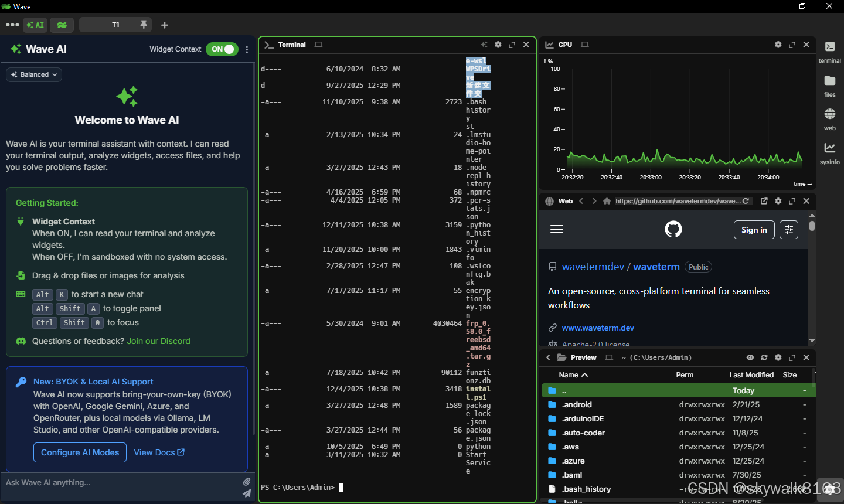The image size is (844, 504).
Task: Reload the Web block page
Action: [x=746, y=201]
